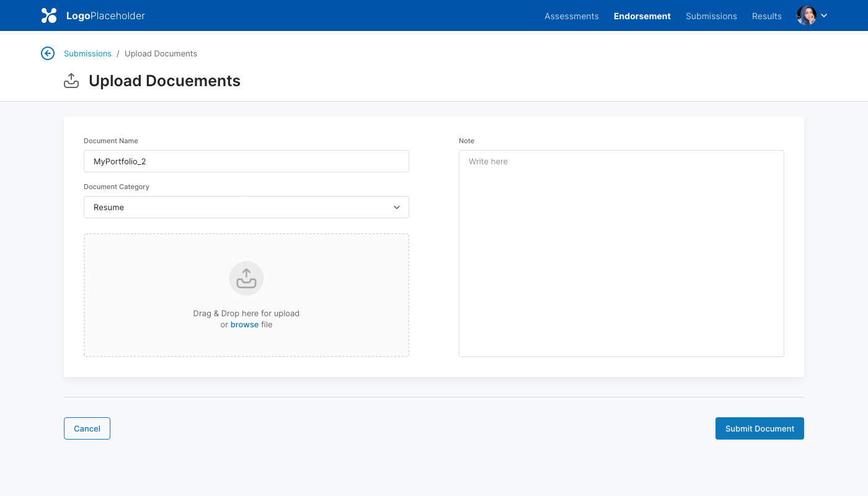The width and height of the screenshot is (868, 496).
Task: Click the Upload Documents breadcrumb text
Action: tap(161, 53)
